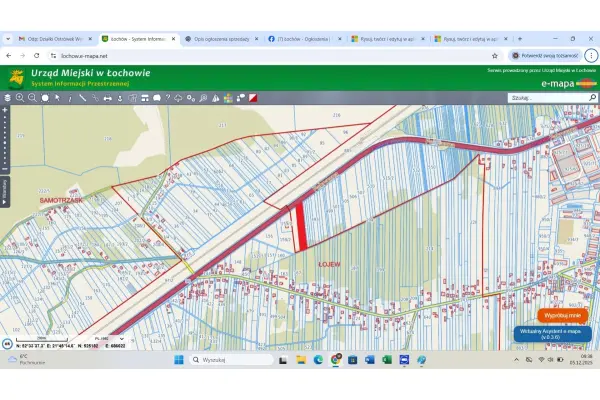This screenshot has width=600, height=400.
Task: Expand the Warstwy side panel
Action: tap(5, 192)
